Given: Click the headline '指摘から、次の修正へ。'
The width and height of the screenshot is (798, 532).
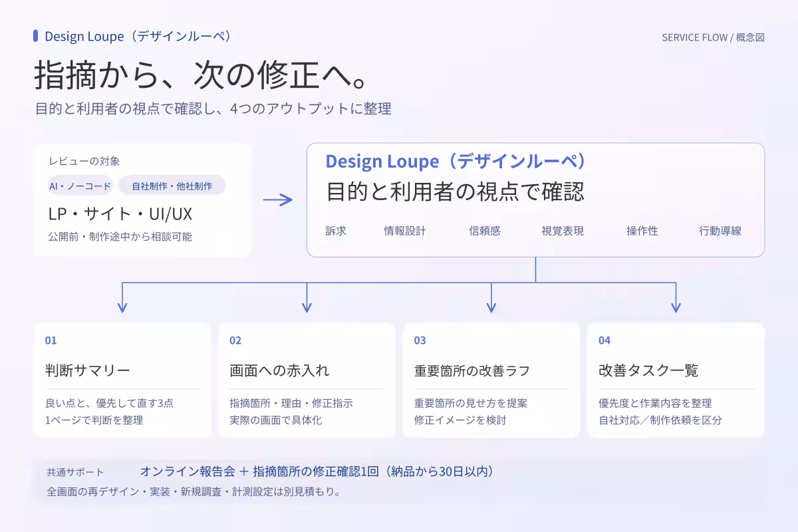Looking at the screenshot, I should pyautogui.click(x=201, y=75).
